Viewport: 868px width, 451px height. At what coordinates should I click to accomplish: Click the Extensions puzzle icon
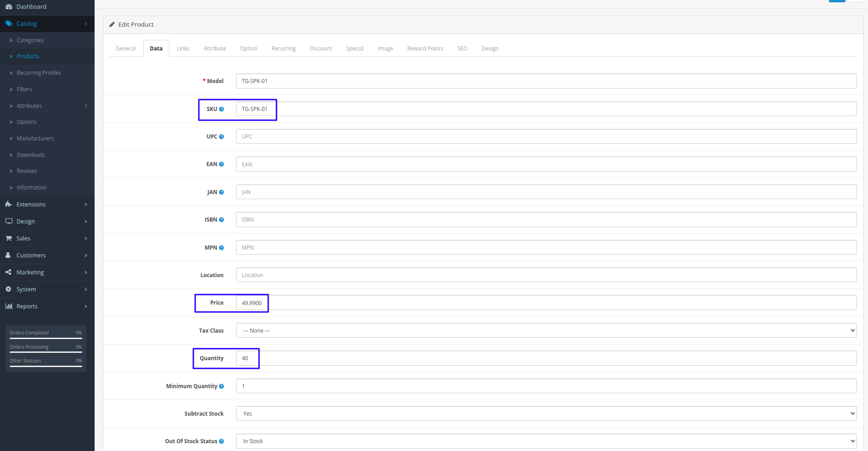click(9, 204)
